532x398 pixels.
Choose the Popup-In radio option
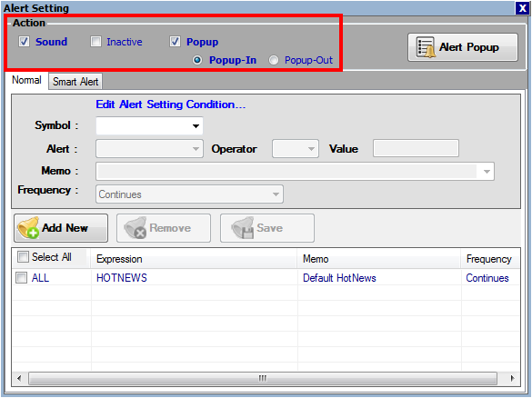tap(197, 60)
